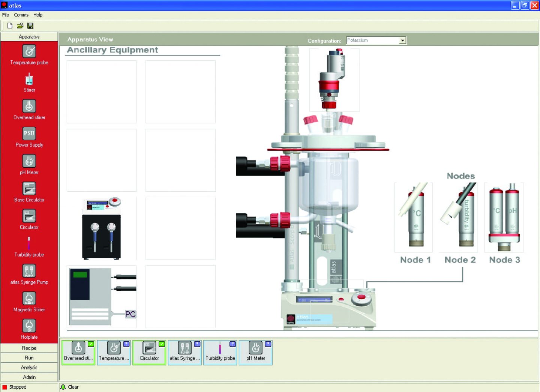The width and height of the screenshot is (540, 392).
Task: Open the Configuration dropdown showing Potassium
Action: pyautogui.click(x=402, y=40)
